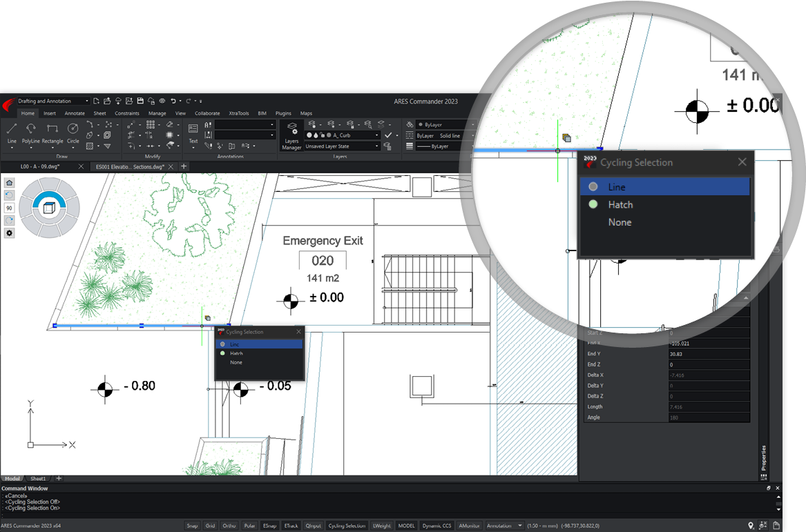The image size is (806, 532).
Task: Click the green check icon in Layers group
Action: [x=388, y=135]
